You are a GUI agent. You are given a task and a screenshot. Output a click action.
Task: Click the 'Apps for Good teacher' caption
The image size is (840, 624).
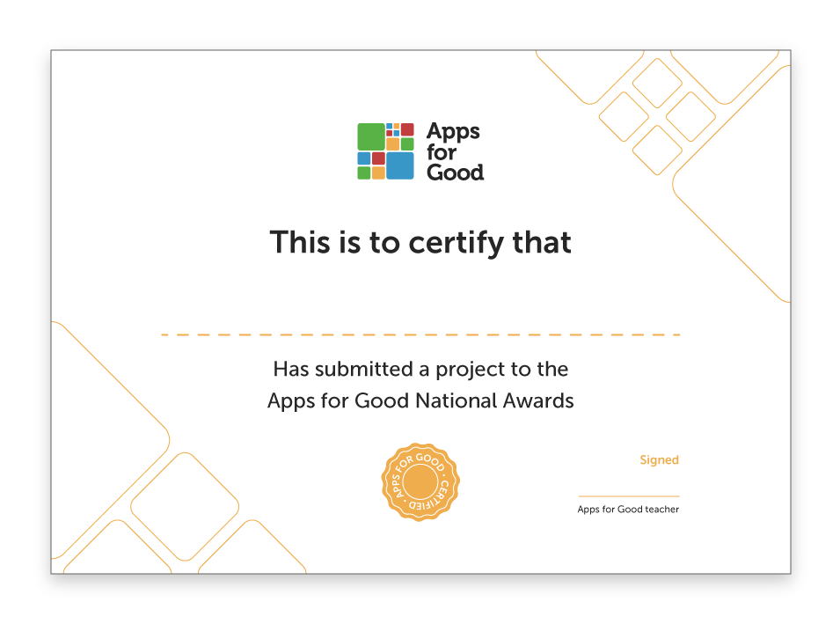tap(628, 510)
